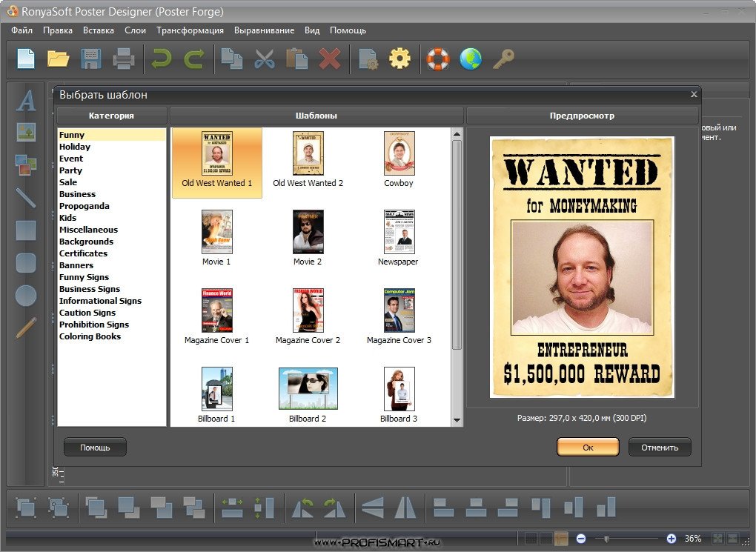Image resolution: width=756 pixels, height=552 pixels.
Task: Click the Save floppy disk icon
Action: 90,59
